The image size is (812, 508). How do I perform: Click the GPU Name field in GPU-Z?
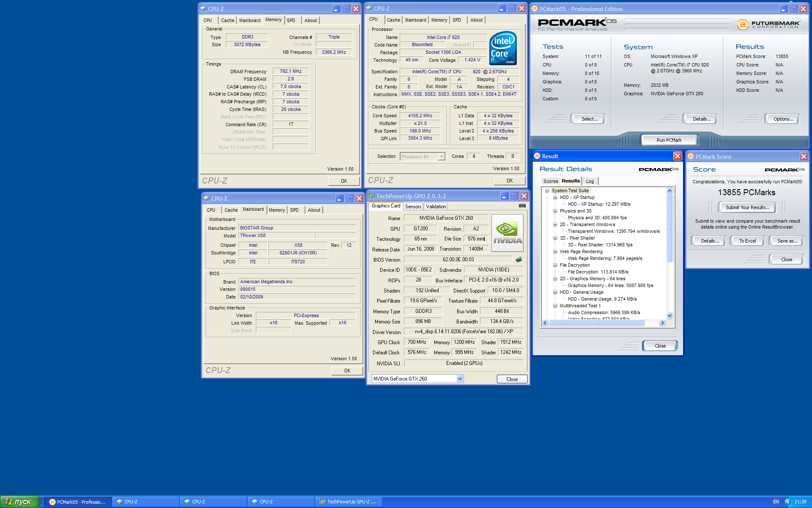[446, 218]
